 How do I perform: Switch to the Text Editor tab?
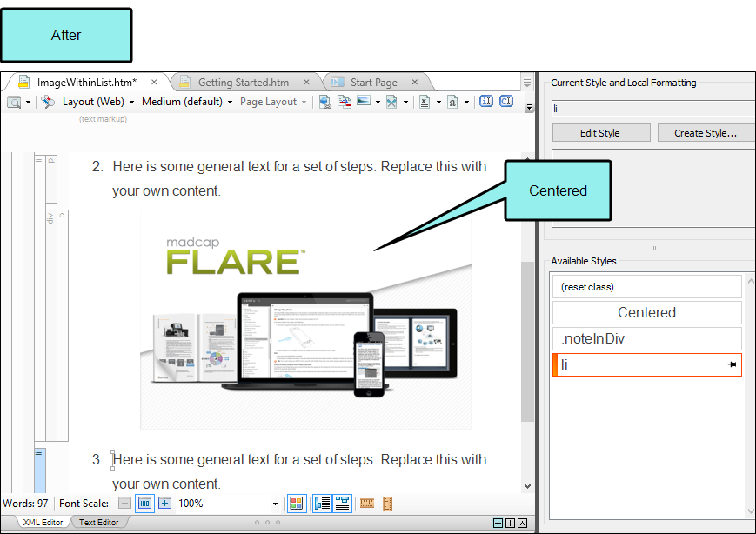[x=99, y=523]
